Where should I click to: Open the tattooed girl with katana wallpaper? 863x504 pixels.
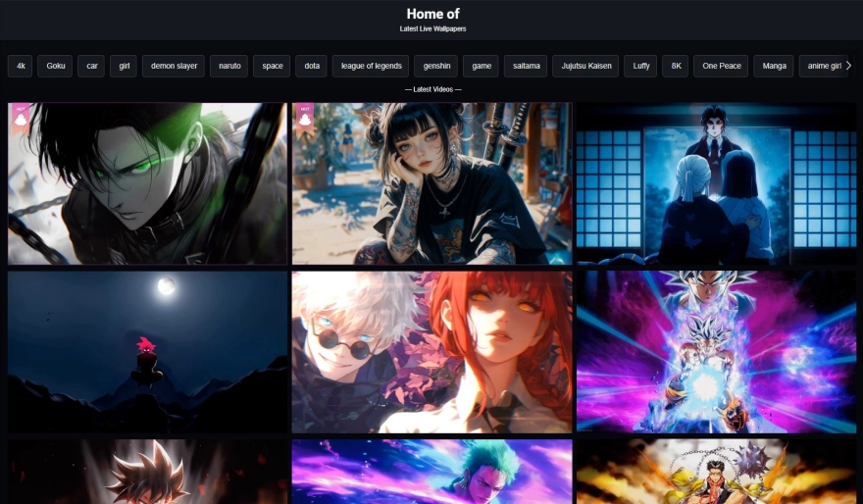[431, 183]
